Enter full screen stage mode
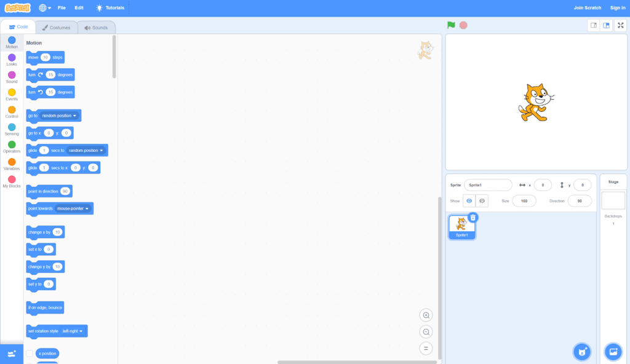This screenshot has width=630, height=364. point(620,25)
